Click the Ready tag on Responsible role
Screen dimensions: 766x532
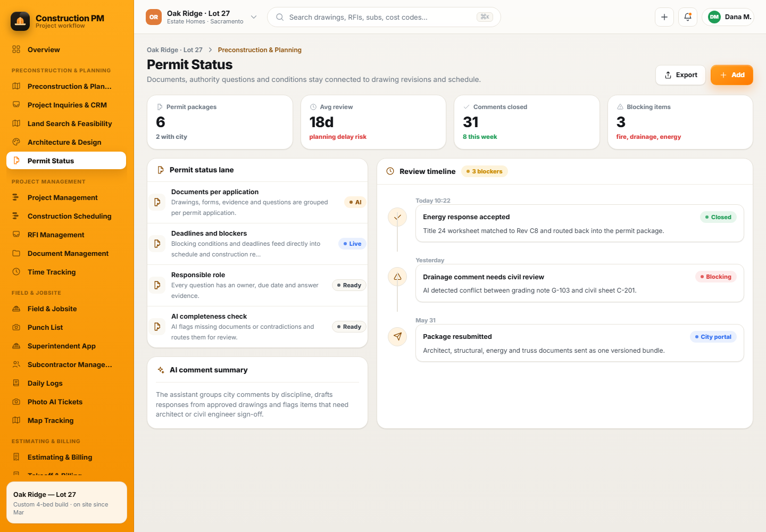click(x=349, y=285)
